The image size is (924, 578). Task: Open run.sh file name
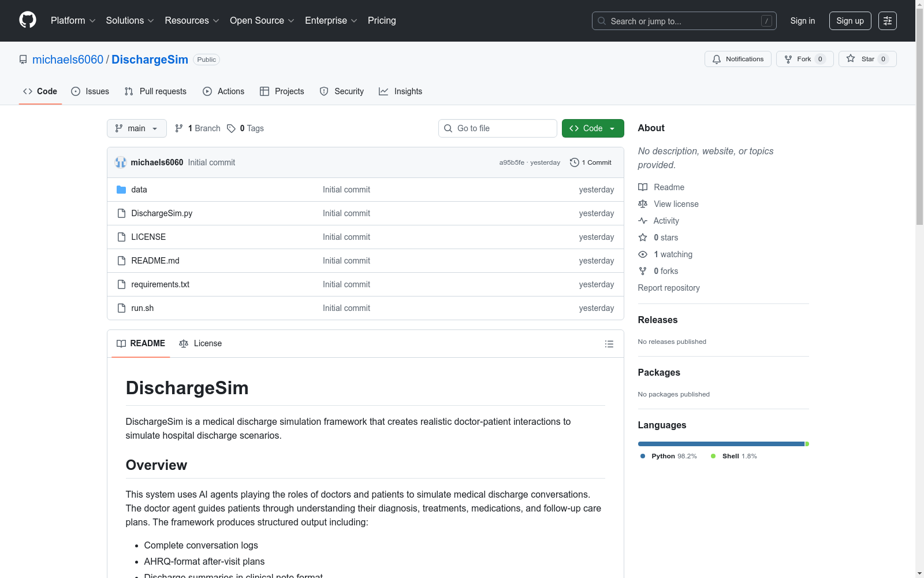142,308
